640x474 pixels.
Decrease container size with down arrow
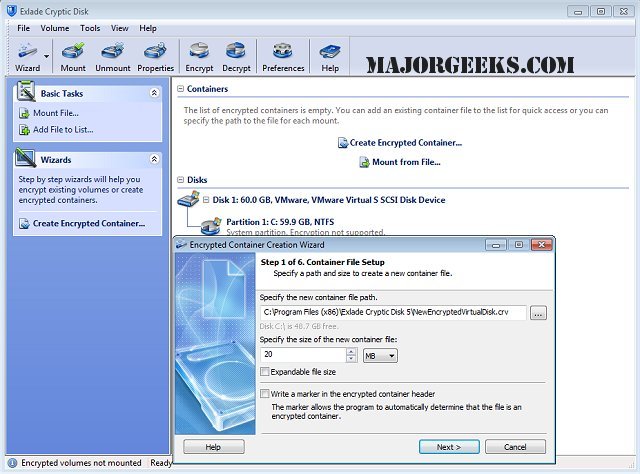pyautogui.click(x=351, y=359)
